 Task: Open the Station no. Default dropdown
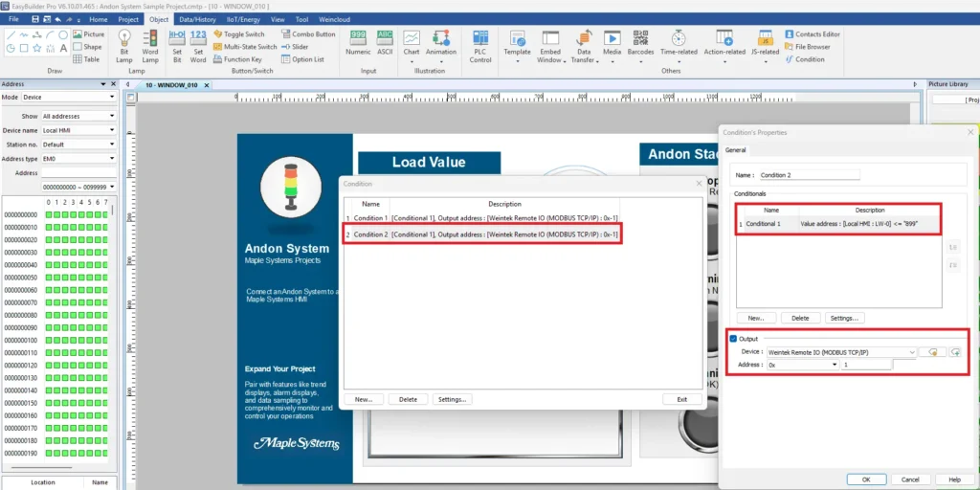(x=78, y=145)
